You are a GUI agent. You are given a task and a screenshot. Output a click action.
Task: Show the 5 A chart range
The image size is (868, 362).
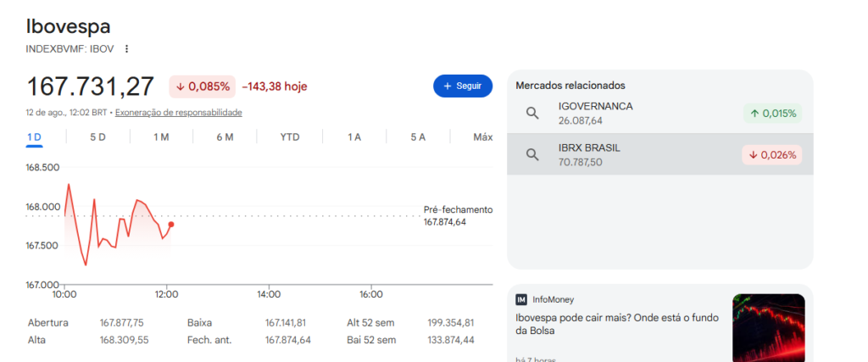coord(418,136)
